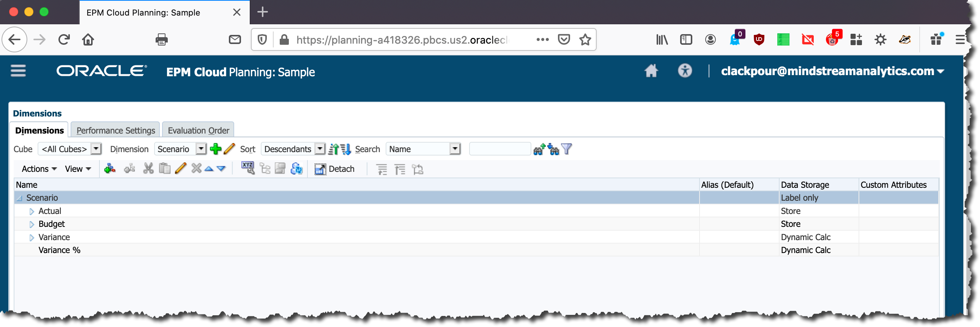Viewport: 980px width, 327px height.
Task: Sort members descending with the blue arrow
Action: 346,149
